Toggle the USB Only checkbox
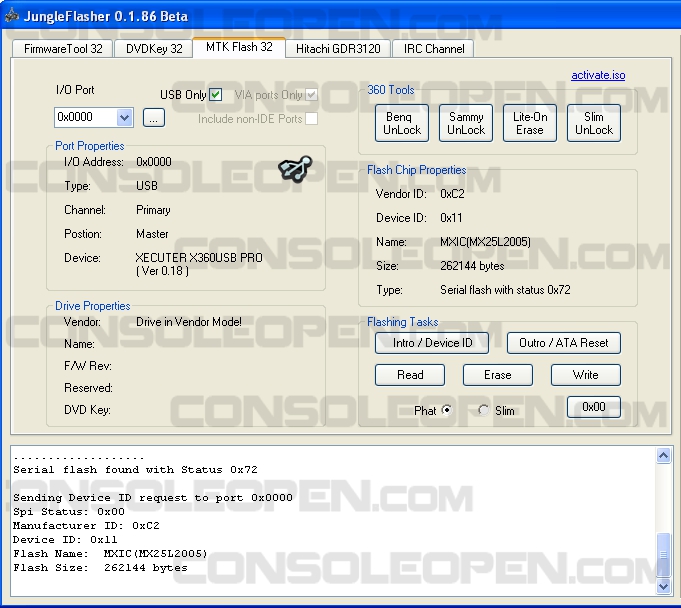 point(215,94)
